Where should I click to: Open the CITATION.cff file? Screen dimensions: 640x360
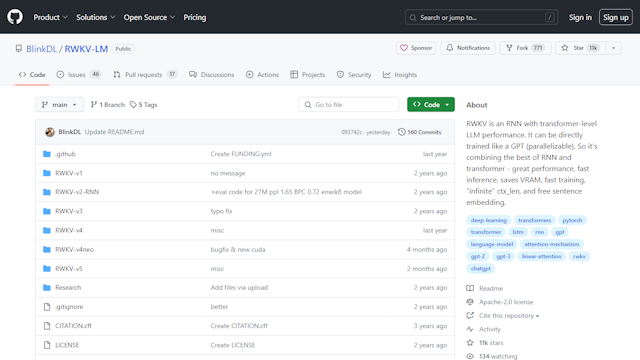click(x=73, y=326)
